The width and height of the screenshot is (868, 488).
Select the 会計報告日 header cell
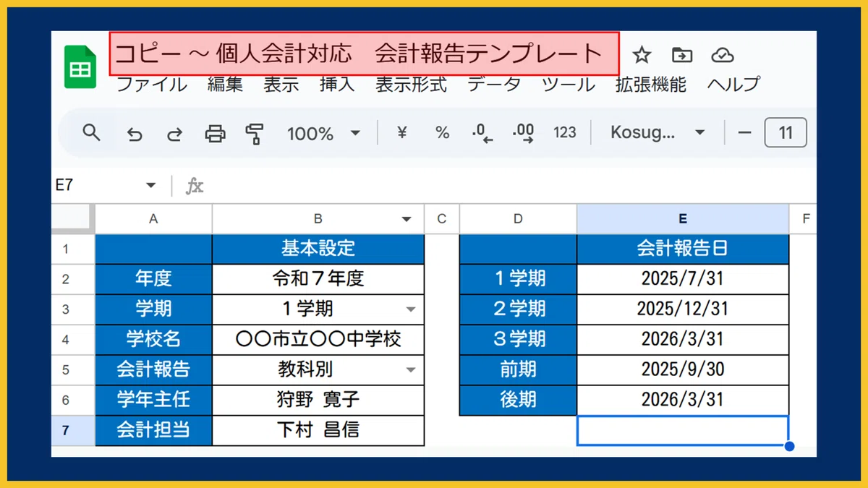683,249
